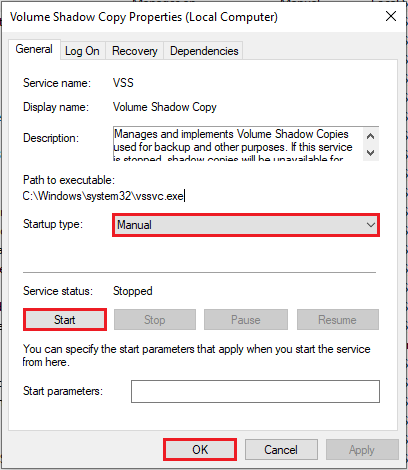The height and width of the screenshot is (470, 408).
Task: Click the Apply button
Action: [362, 450]
